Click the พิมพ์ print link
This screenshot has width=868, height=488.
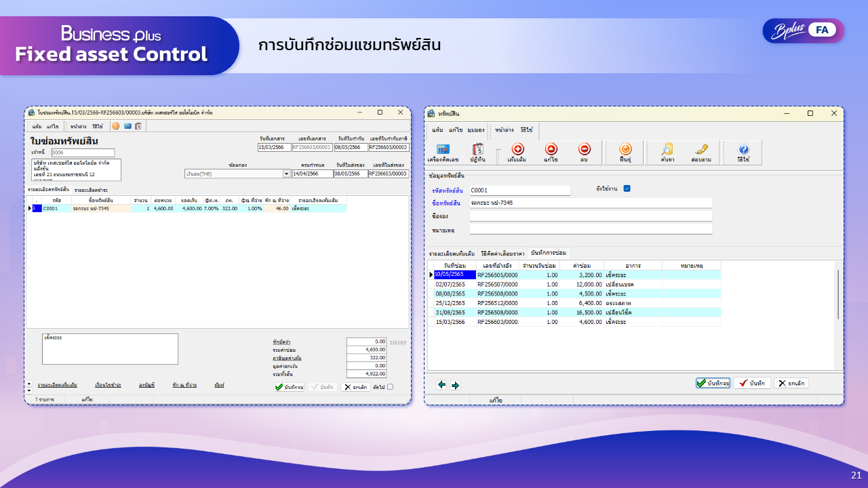tap(219, 385)
